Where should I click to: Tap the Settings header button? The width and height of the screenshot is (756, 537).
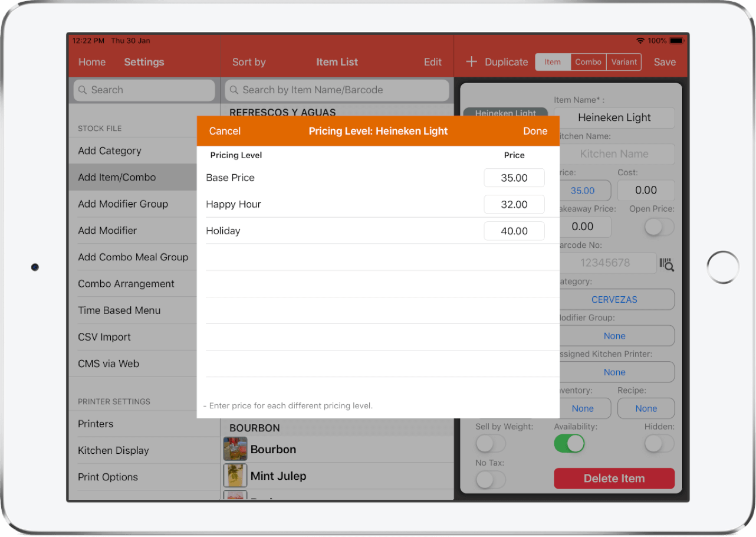[144, 62]
